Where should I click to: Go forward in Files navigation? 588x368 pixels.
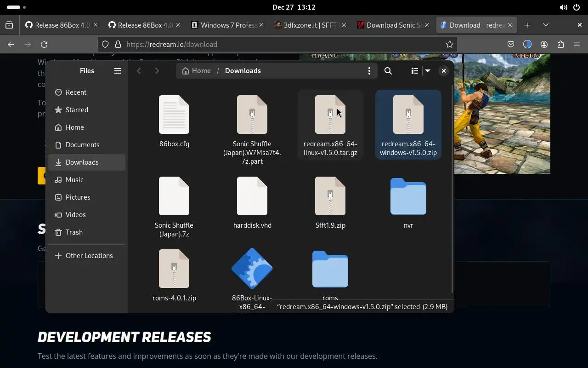tap(157, 71)
